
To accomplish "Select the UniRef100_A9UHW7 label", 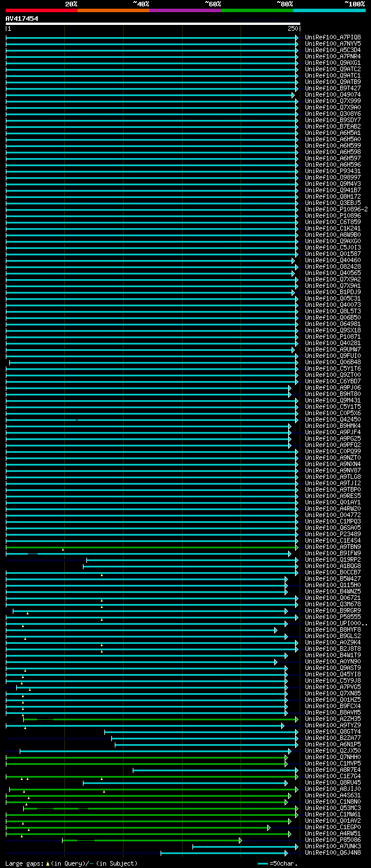I will 333,349.
